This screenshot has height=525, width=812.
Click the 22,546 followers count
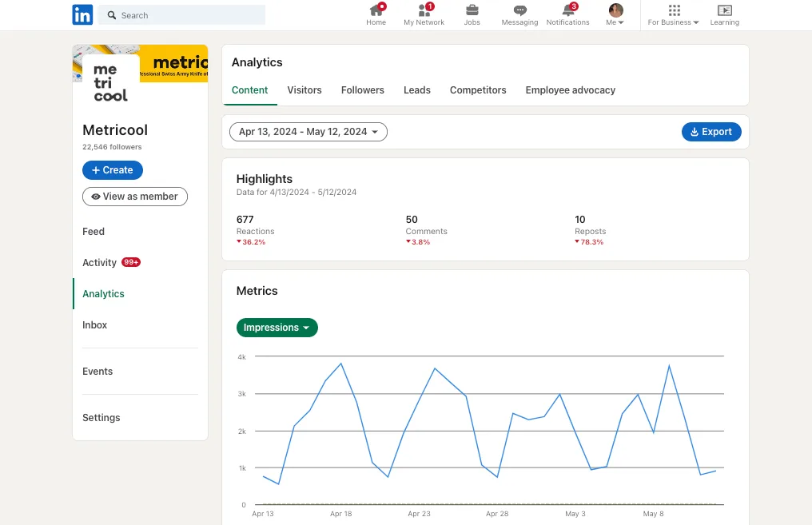pos(112,147)
